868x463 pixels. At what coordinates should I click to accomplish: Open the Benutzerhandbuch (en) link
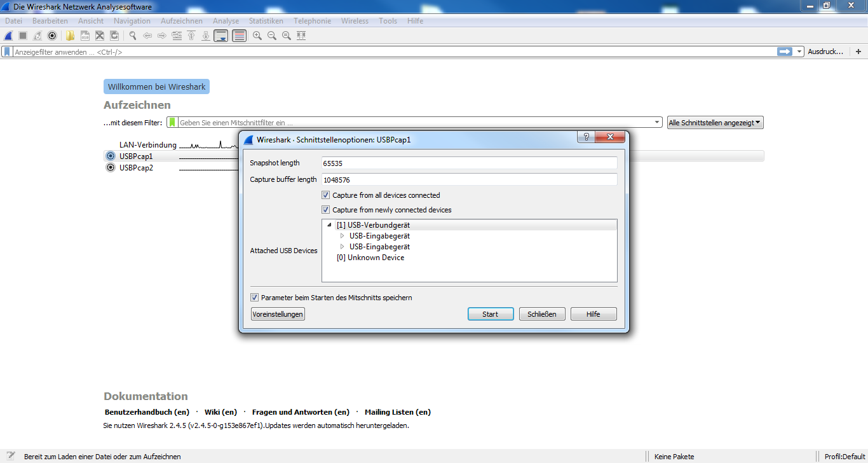tap(147, 412)
